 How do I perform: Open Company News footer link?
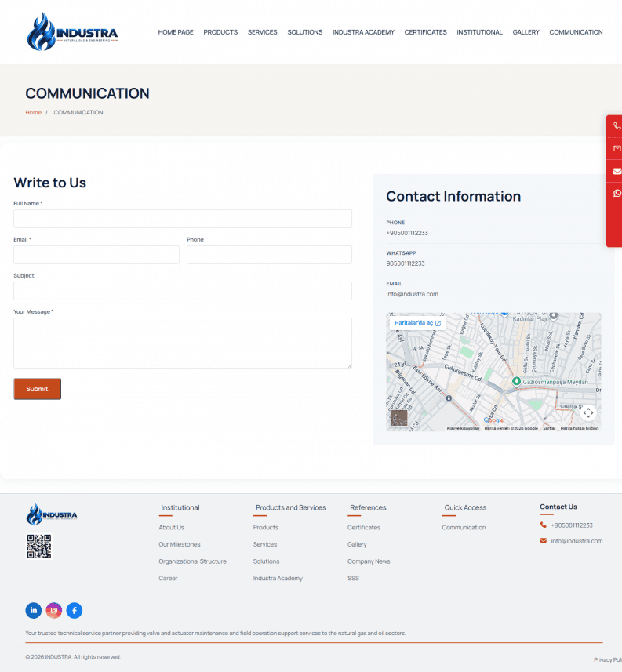point(369,561)
